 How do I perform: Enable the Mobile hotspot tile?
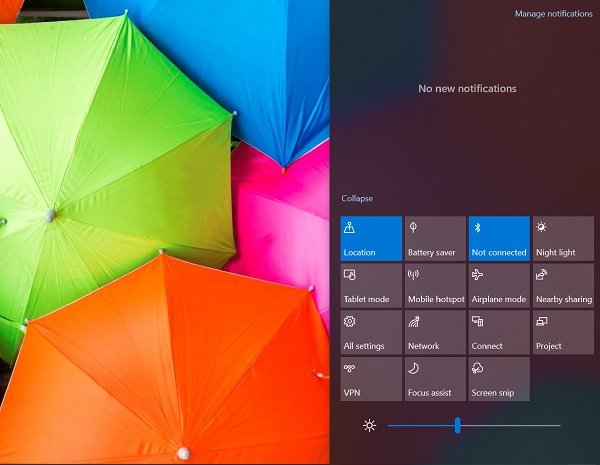click(435, 286)
